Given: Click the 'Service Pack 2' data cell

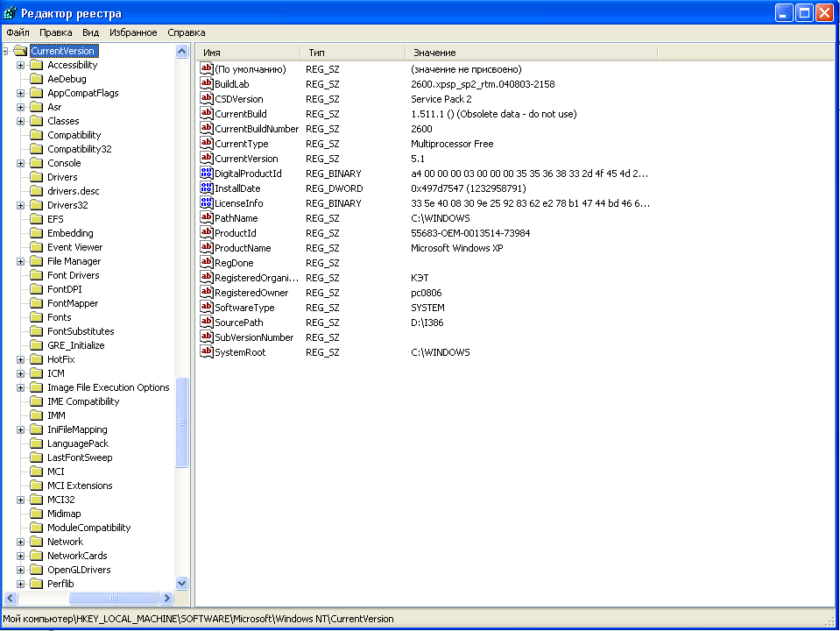Looking at the screenshot, I should pos(441,99).
